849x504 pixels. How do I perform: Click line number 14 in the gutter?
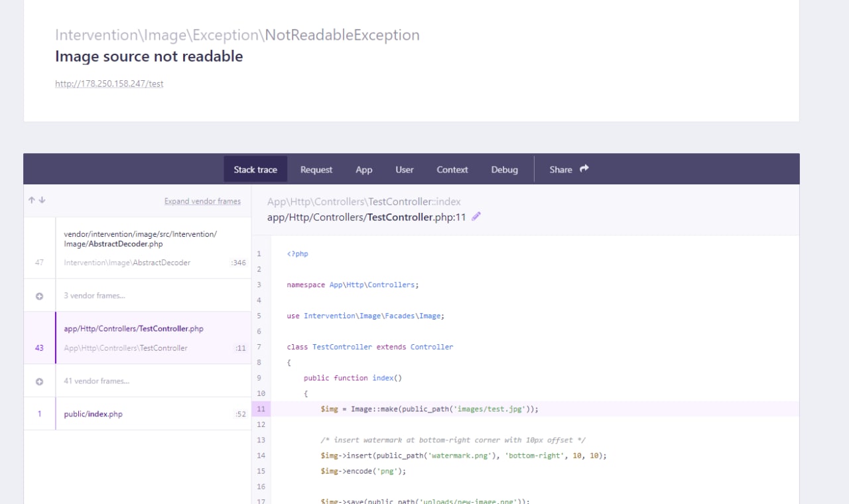pos(261,456)
